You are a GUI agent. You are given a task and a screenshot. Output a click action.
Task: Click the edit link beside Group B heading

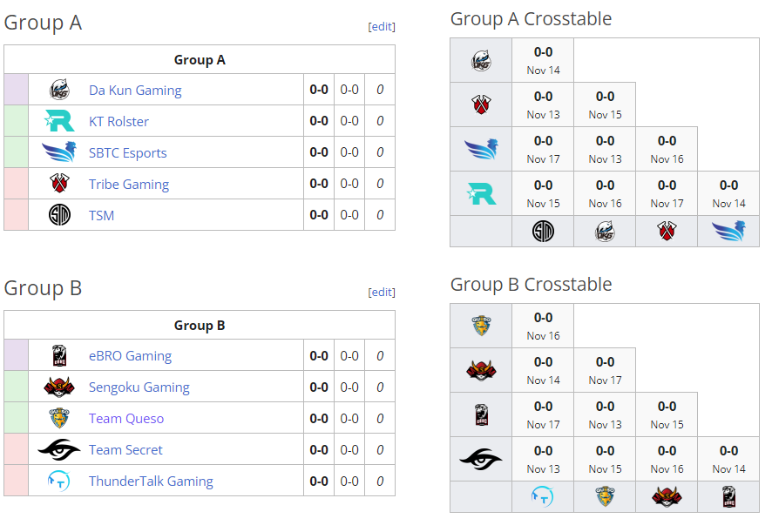(382, 293)
